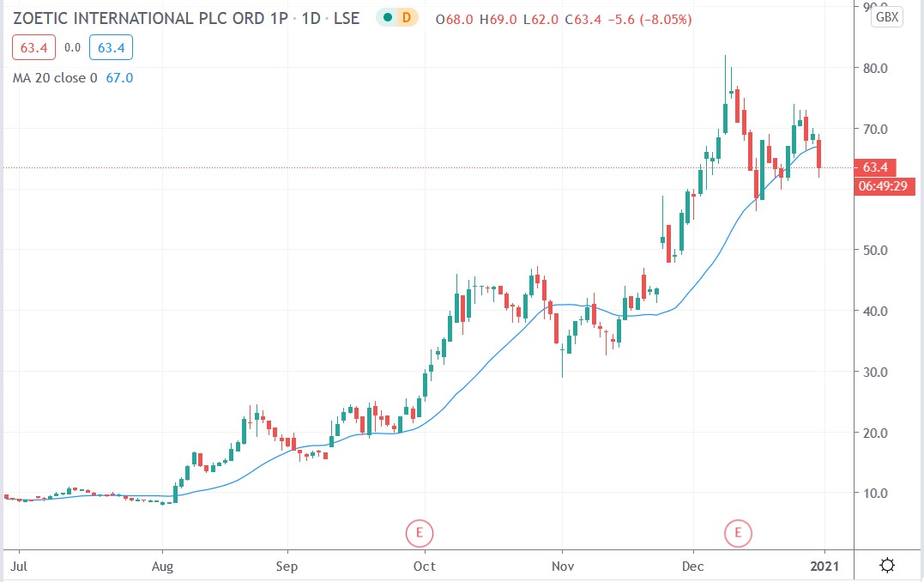Click the tallest candle peak near 82
Screen dimensions: 924x582
[x=726, y=56]
